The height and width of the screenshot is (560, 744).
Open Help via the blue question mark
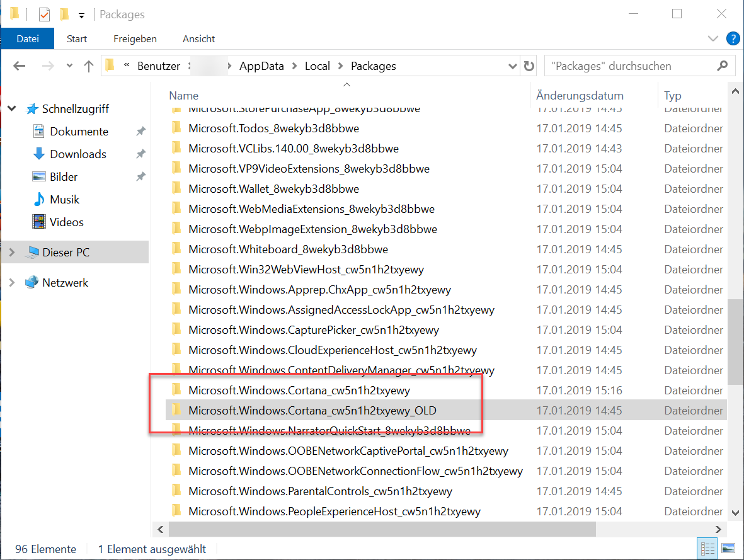(733, 38)
